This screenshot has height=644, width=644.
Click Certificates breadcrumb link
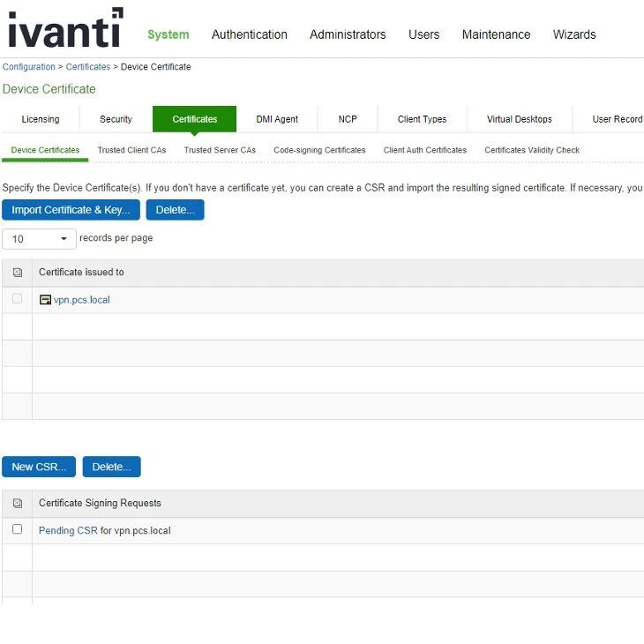coord(88,67)
